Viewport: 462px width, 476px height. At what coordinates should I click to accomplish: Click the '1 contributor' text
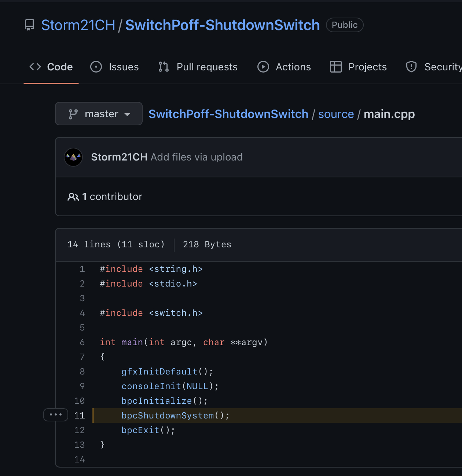coord(112,197)
